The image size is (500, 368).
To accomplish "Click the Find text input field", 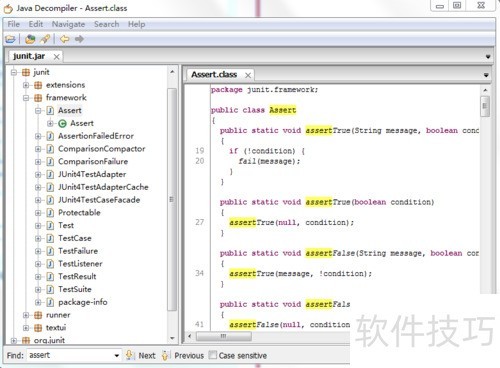I will (x=70, y=355).
